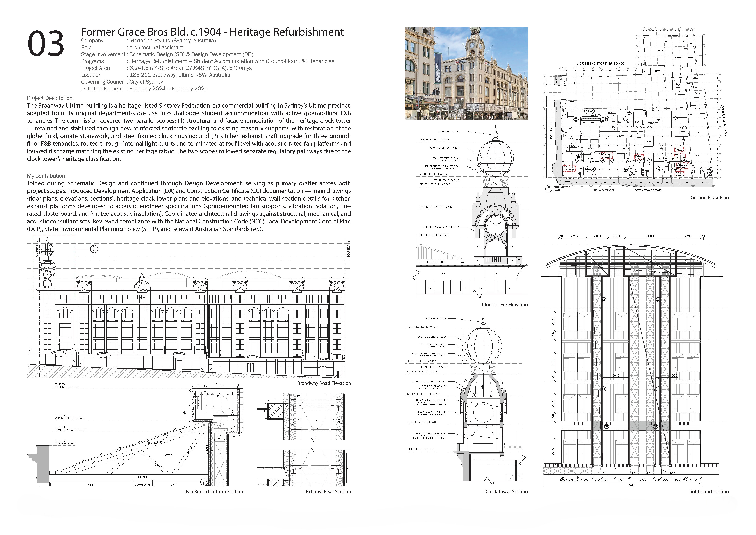Click the Broadway Road Elevation caption

[324, 383]
